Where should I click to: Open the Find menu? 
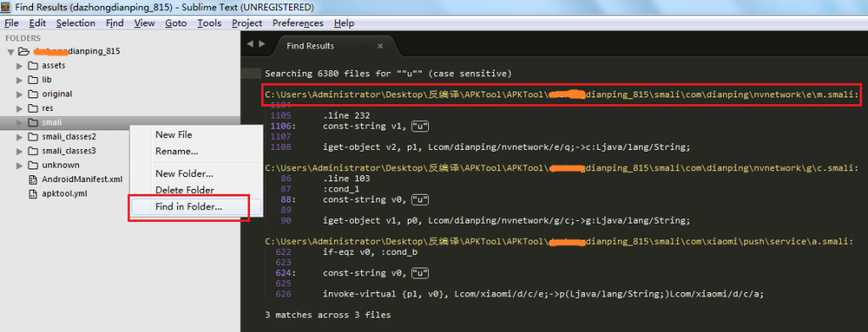click(x=114, y=23)
